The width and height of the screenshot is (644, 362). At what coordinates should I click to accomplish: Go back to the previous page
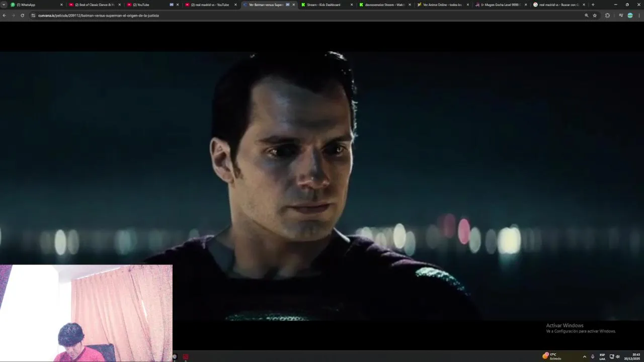[x=4, y=16]
